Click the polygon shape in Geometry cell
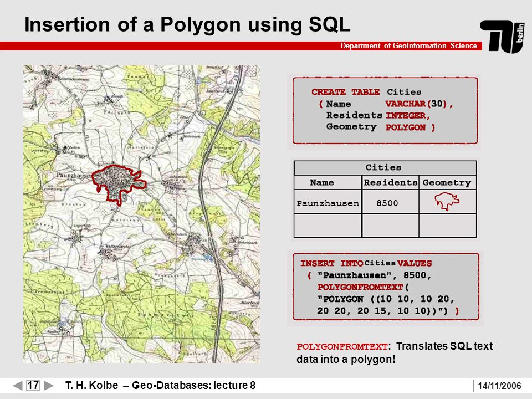This screenshot has height=399, width=532. coord(447,201)
